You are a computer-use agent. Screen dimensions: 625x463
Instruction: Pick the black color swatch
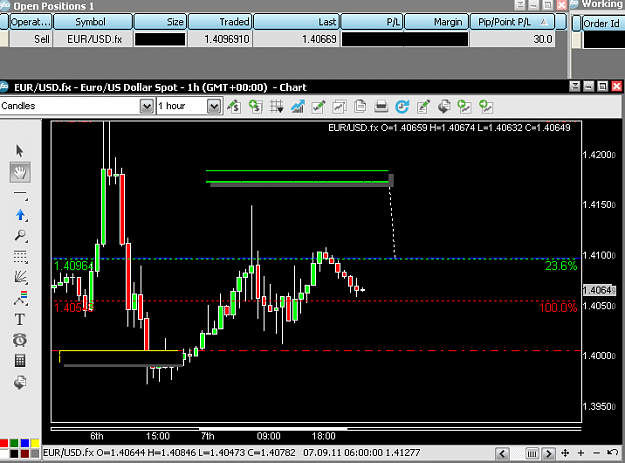(14, 454)
